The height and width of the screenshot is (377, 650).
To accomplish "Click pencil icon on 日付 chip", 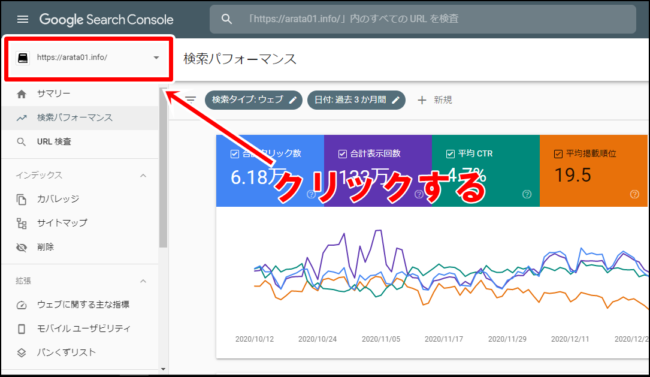I will (x=395, y=100).
